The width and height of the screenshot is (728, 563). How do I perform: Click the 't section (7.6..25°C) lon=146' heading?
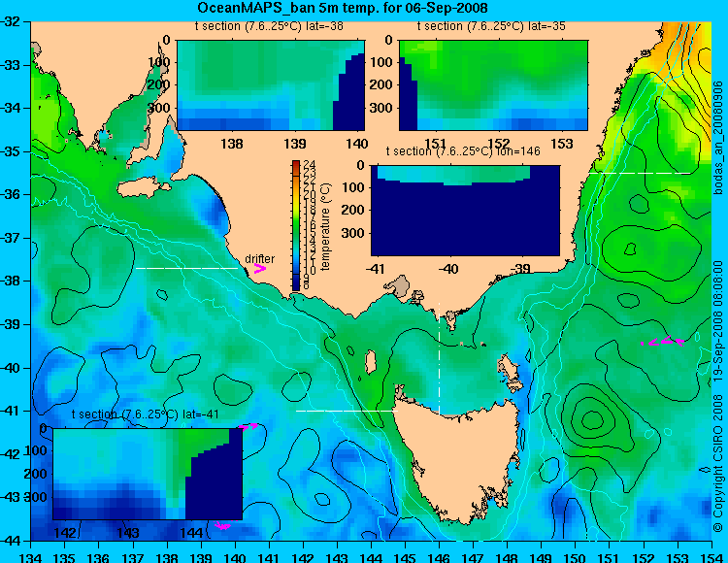pos(463,151)
